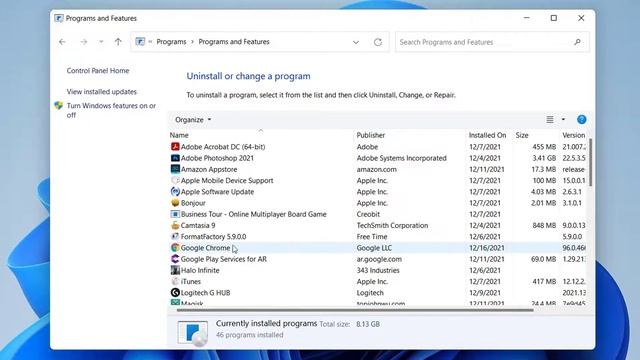Click the 3.41 GB size cell
640x360 pixels.
544,158
